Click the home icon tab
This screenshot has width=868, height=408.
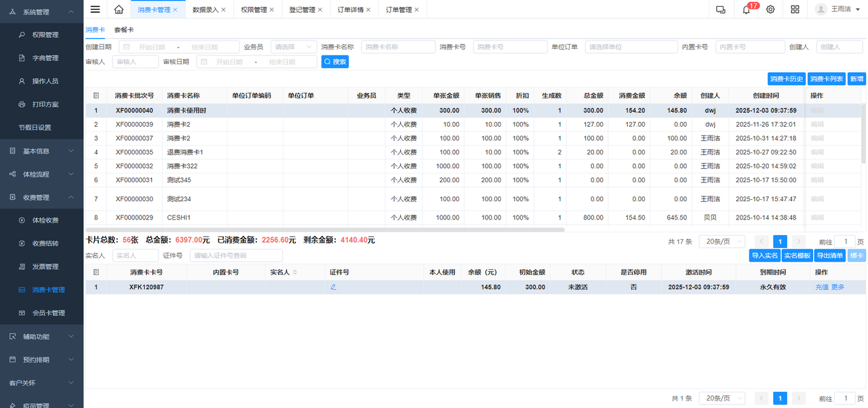pos(119,9)
